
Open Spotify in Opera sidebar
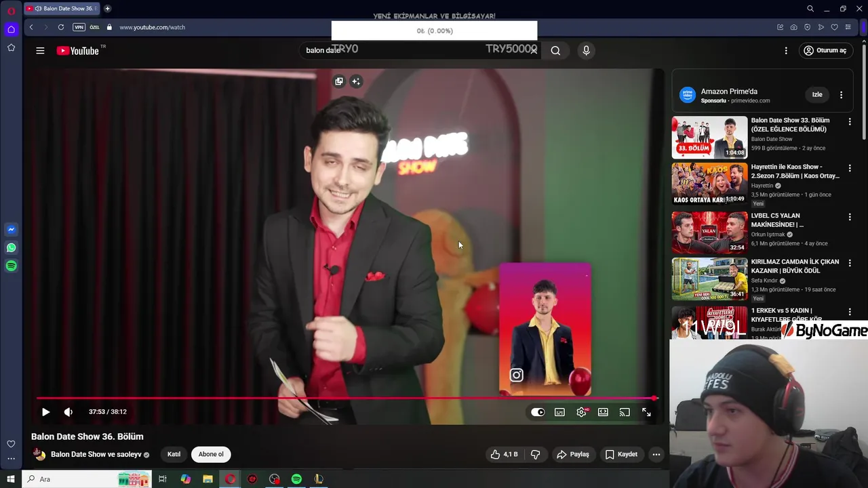pos(11,266)
